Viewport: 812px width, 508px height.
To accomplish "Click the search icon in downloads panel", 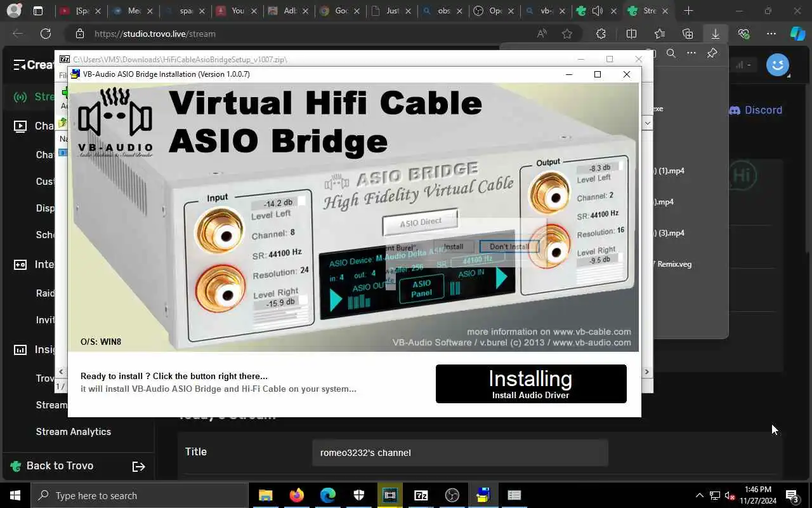I will point(671,53).
